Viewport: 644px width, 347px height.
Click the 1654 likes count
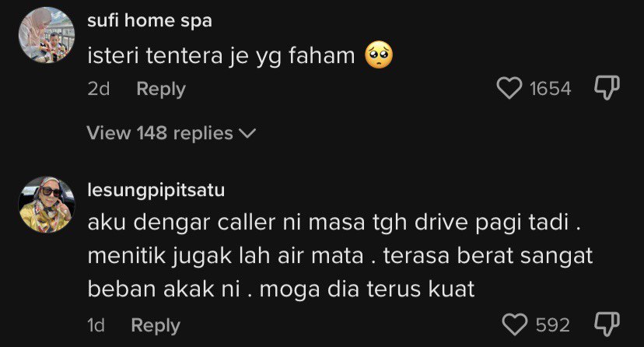[x=550, y=89]
